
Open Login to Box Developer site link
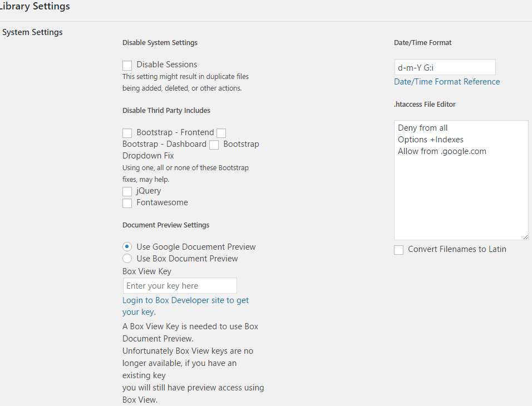[186, 306]
